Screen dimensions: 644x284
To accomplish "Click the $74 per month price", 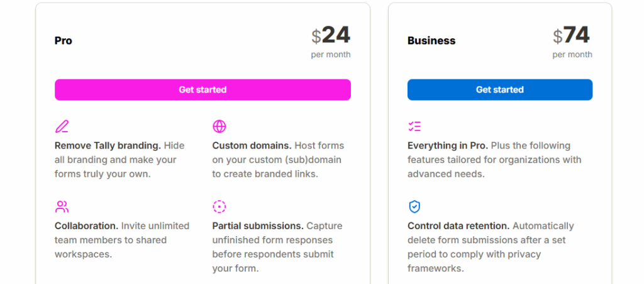I will [x=572, y=36].
